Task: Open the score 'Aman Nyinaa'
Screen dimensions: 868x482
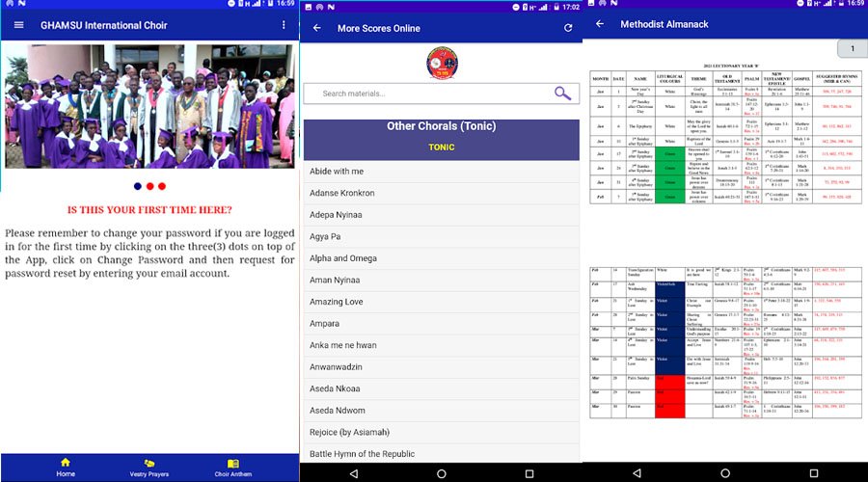Action: (441, 280)
